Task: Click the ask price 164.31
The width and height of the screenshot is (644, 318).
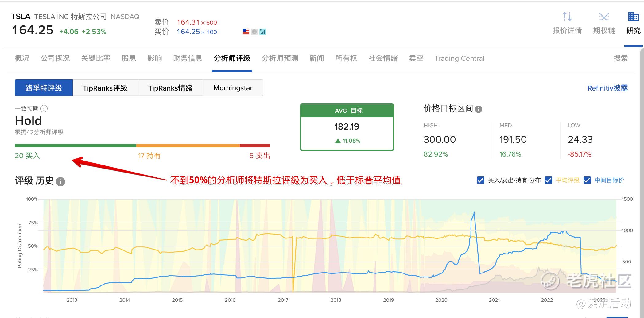Action: (x=188, y=22)
